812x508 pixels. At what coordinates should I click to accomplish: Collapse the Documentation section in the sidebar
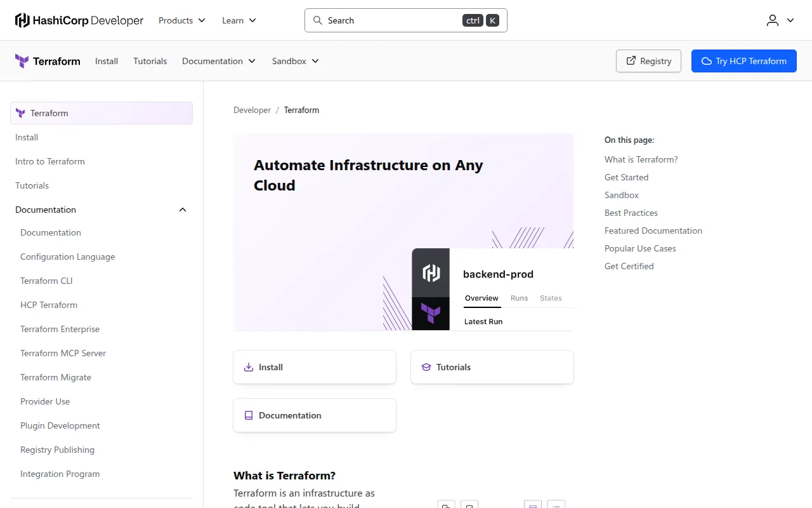pyautogui.click(x=101, y=210)
